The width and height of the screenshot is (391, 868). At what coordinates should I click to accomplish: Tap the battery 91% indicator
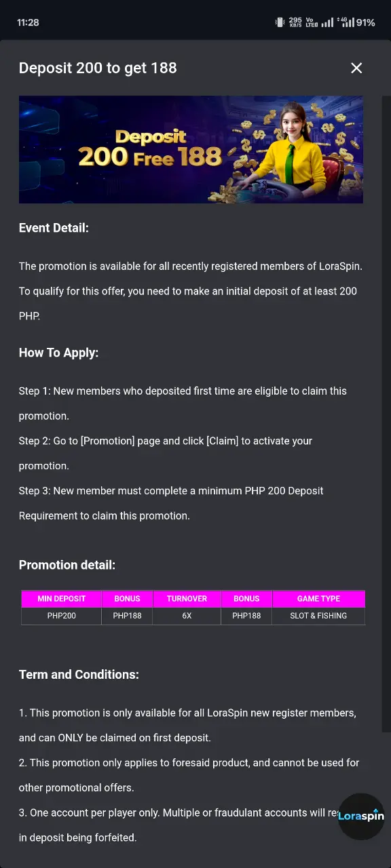pos(365,22)
